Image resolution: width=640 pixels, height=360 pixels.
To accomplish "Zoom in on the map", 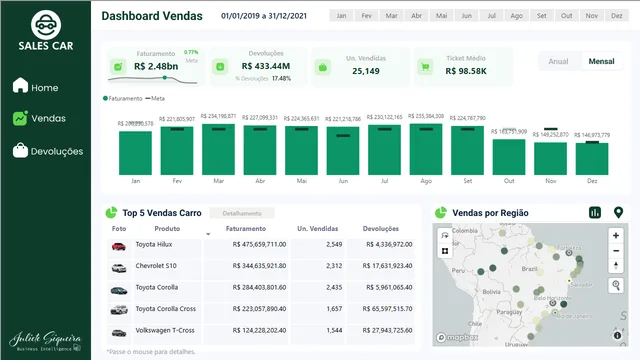I will click(616, 236).
